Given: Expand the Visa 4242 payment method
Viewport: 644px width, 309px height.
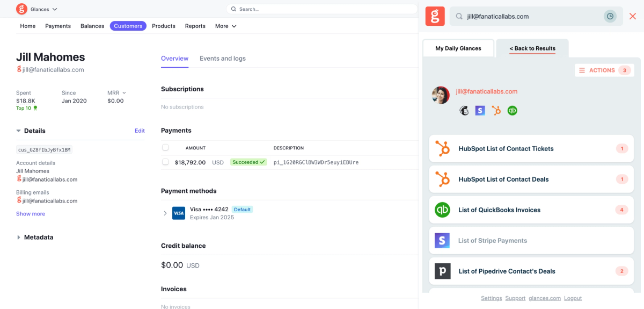Looking at the screenshot, I should point(165,213).
